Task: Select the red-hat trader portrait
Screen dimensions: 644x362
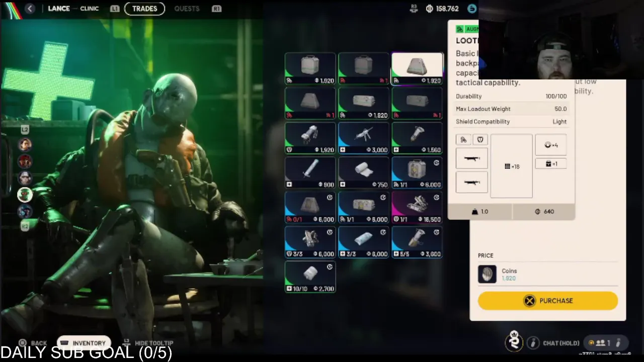Action: point(25,161)
